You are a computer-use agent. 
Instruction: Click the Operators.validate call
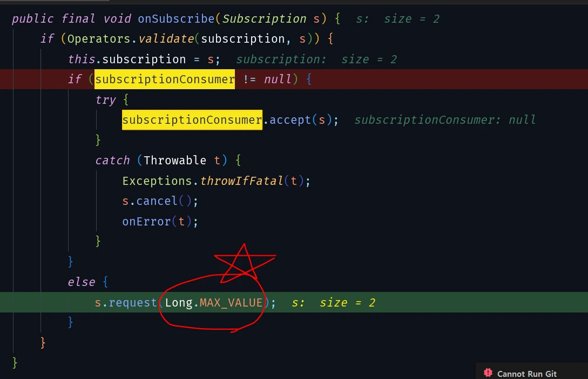click(x=131, y=39)
